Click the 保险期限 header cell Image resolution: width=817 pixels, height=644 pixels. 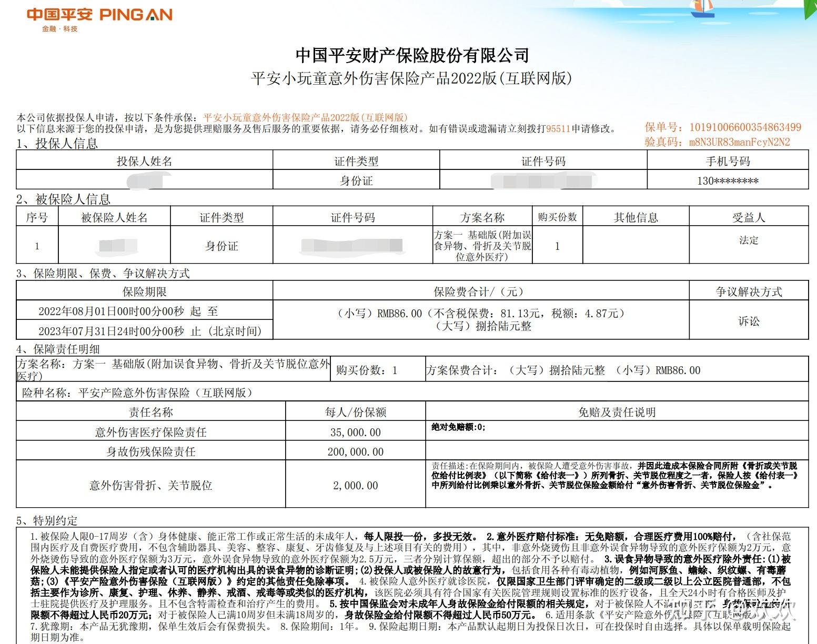[x=145, y=291]
